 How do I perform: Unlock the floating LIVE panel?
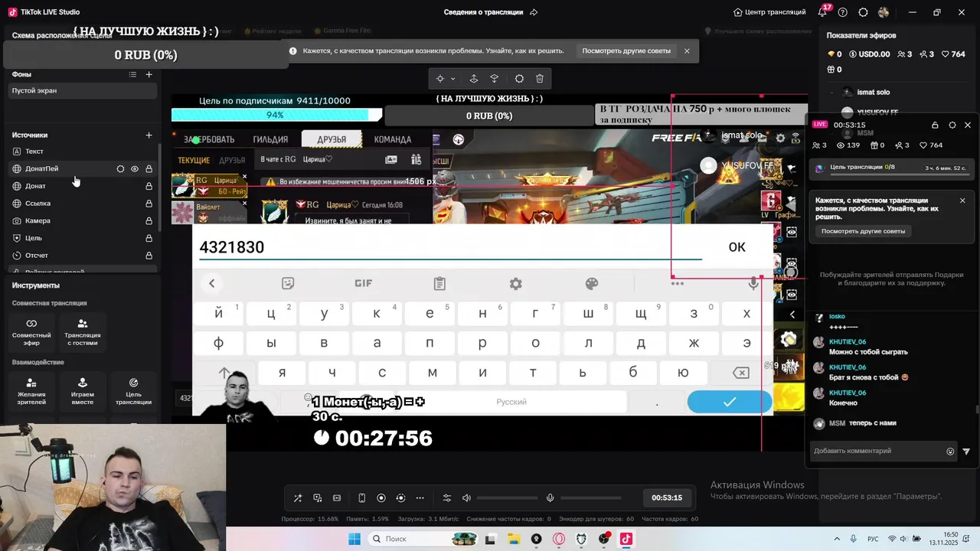point(935,125)
